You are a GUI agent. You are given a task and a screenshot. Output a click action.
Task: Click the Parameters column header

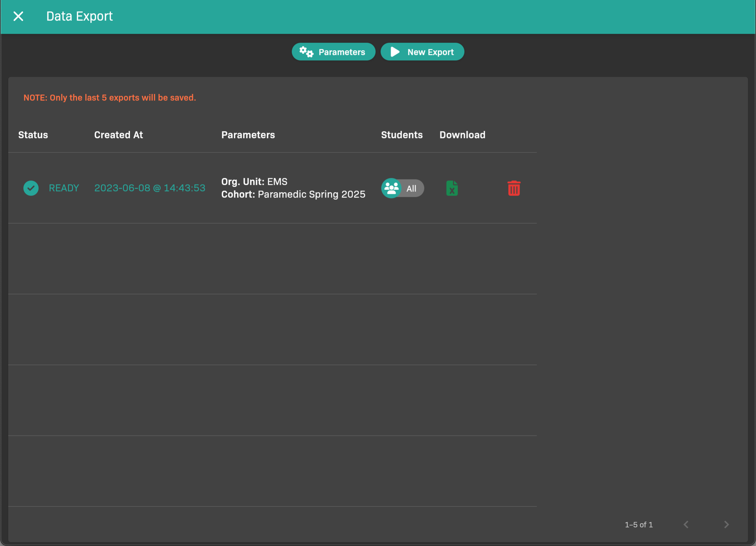tap(248, 135)
